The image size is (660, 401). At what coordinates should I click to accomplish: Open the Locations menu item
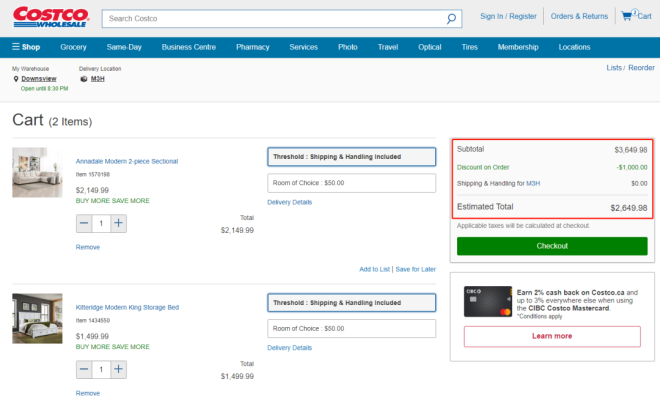pos(574,47)
